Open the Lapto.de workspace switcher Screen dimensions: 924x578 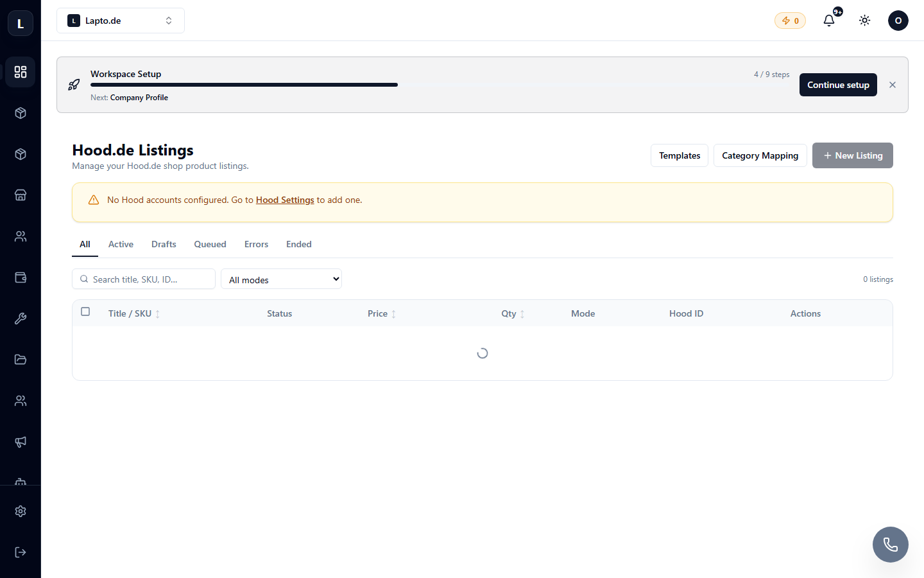point(121,21)
